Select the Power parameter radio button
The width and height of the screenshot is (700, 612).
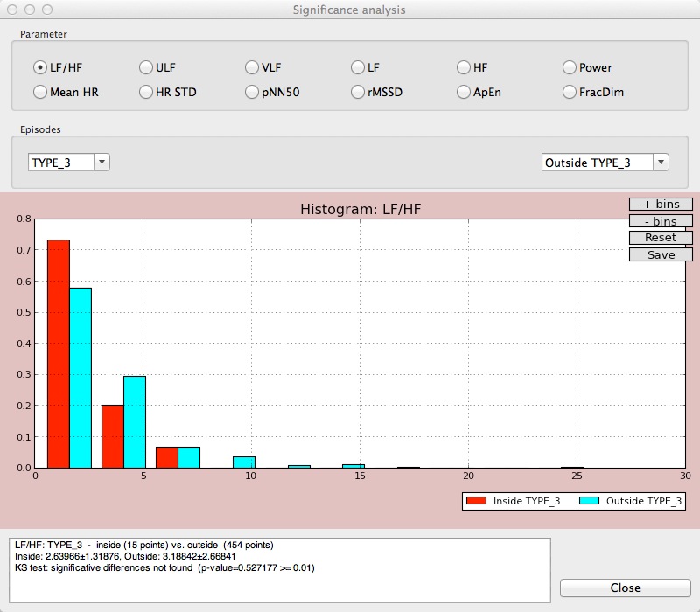click(x=570, y=67)
